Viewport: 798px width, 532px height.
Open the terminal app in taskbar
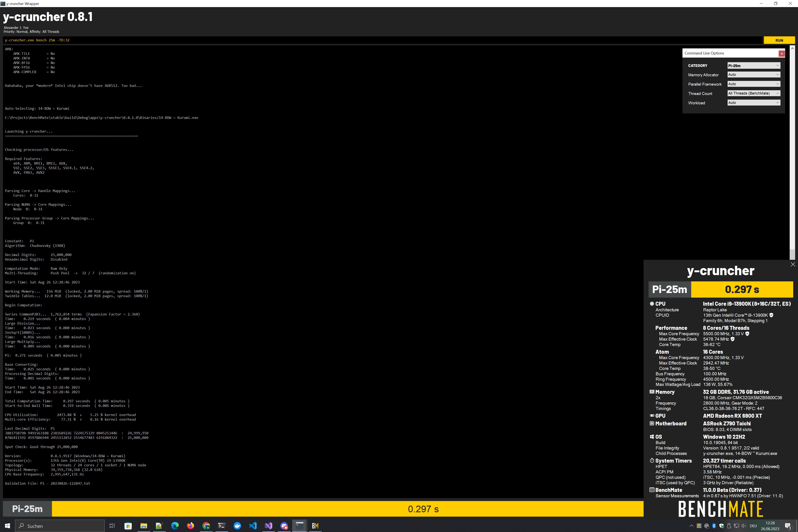tap(222, 526)
